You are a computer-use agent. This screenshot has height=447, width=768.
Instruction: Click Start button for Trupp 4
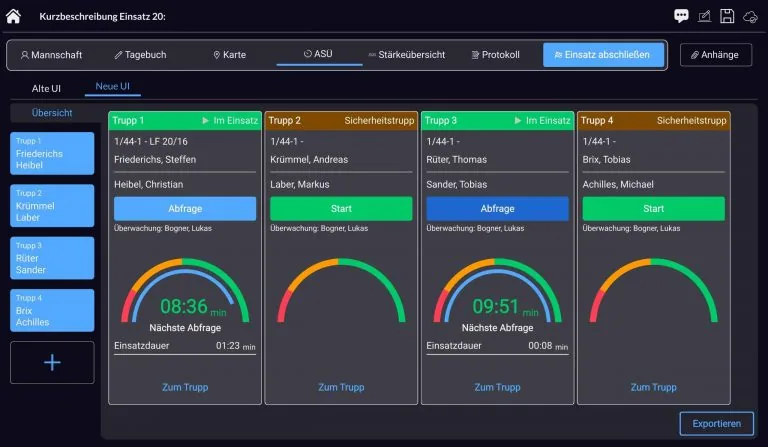pos(653,209)
